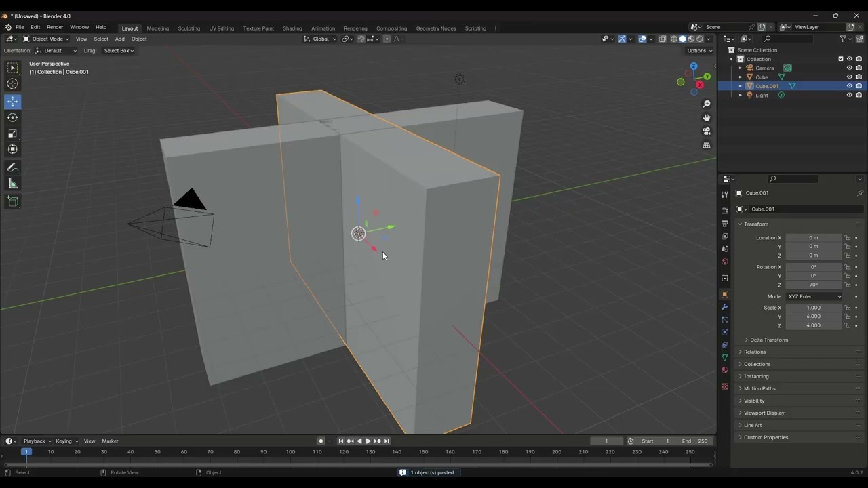Viewport: 868px width, 488px height.
Task: Click the current frame marker at 1
Action: (x=26, y=452)
